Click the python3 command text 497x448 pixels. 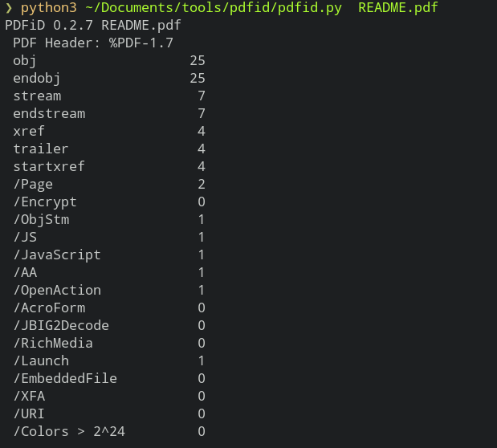click(49, 8)
